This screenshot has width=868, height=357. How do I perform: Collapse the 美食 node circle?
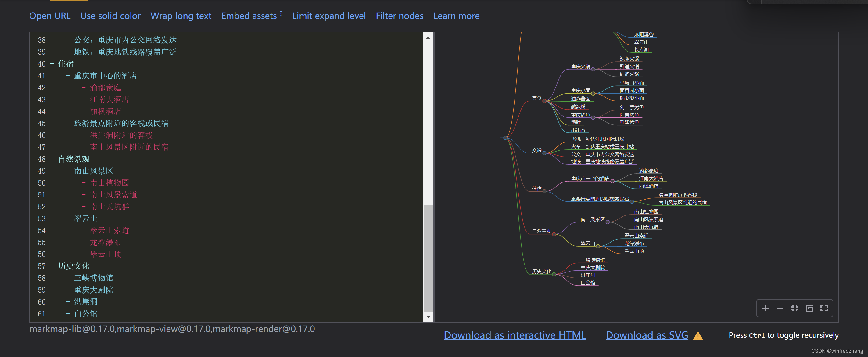tap(544, 101)
